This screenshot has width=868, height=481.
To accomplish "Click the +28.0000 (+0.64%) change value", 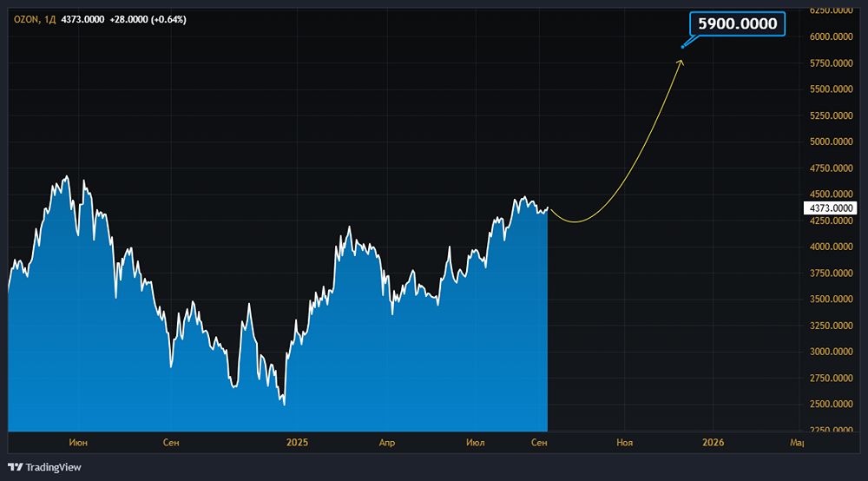I will point(148,19).
